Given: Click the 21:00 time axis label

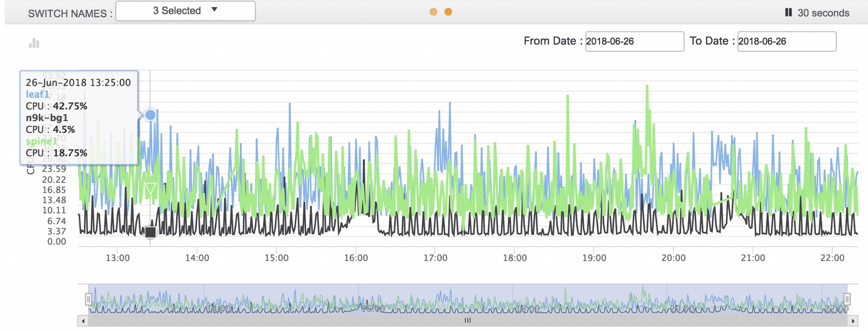Looking at the screenshot, I should point(753,258).
